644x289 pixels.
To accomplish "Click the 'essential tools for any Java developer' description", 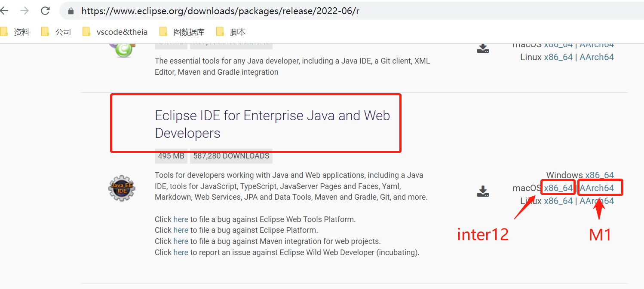I will point(292,67).
